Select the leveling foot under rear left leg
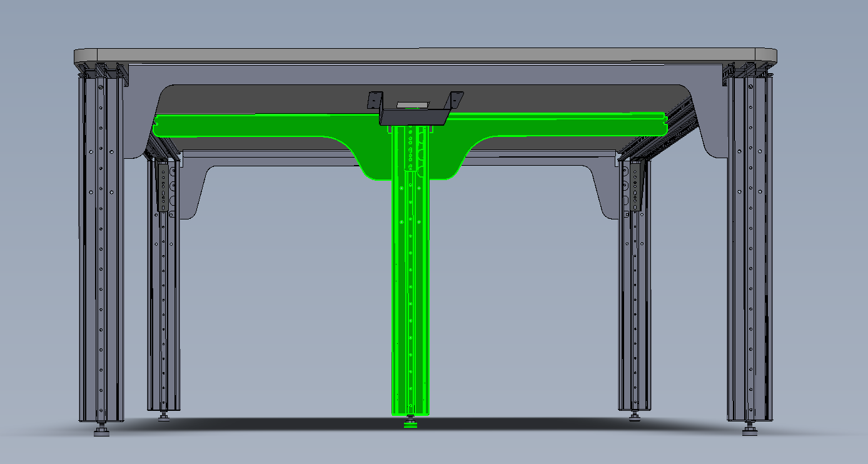This screenshot has width=868, height=464. tap(164, 417)
